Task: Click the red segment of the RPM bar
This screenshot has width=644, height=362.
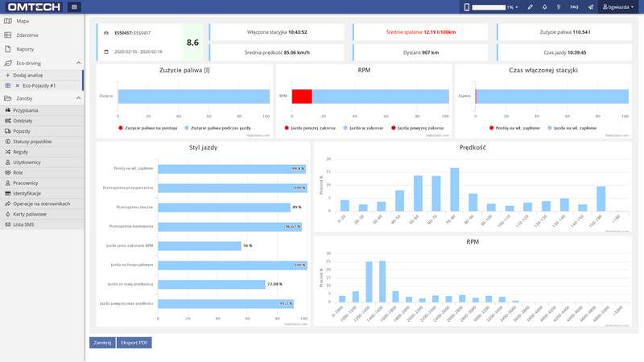Action: [x=302, y=97]
